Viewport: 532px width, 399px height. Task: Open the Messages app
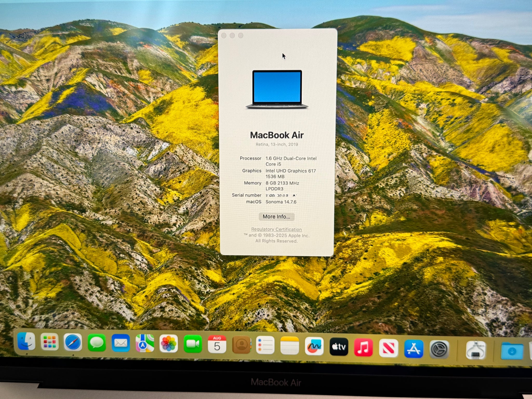[97, 343]
